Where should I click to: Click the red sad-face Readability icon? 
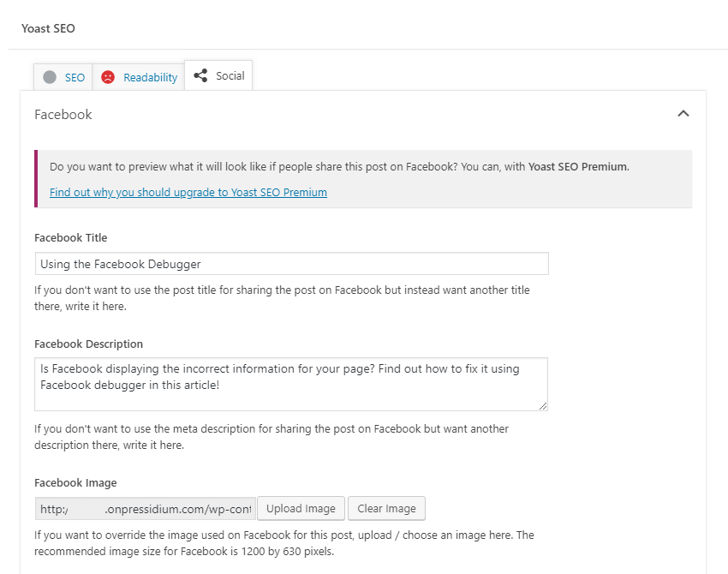(x=108, y=77)
